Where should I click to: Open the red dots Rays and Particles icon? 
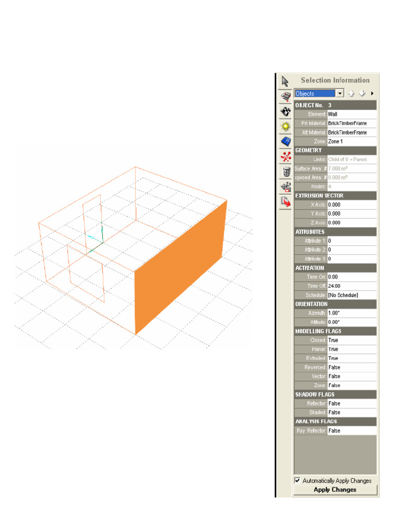[x=285, y=156]
